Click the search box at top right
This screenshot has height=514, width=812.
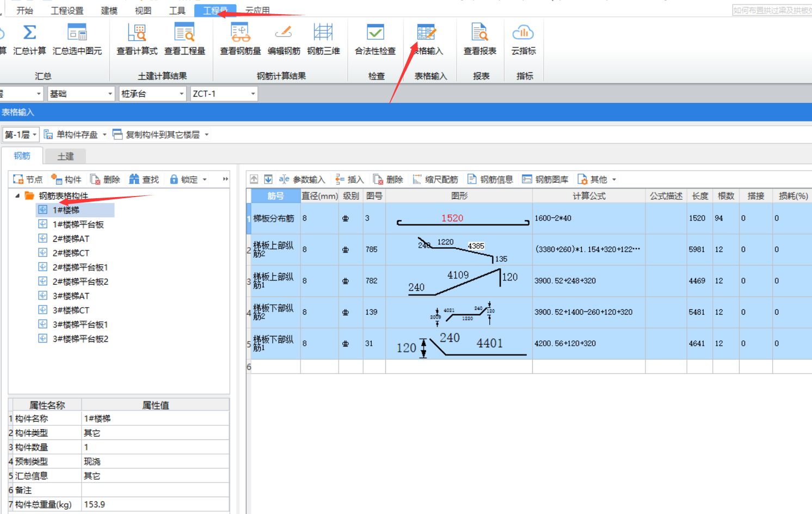pyautogui.click(x=772, y=10)
